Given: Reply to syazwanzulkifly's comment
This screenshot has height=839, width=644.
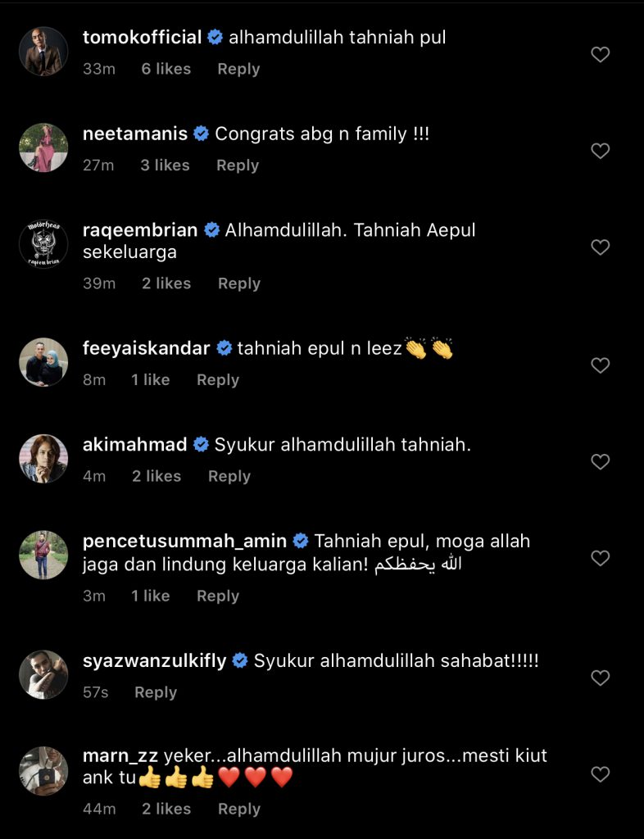Looking at the screenshot, I should [x=156, y=692].
